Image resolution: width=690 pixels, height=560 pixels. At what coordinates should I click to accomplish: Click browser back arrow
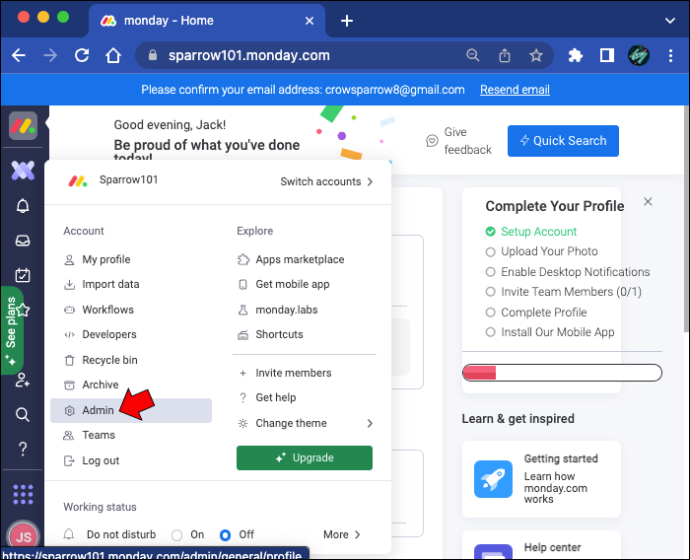[19, 55]
